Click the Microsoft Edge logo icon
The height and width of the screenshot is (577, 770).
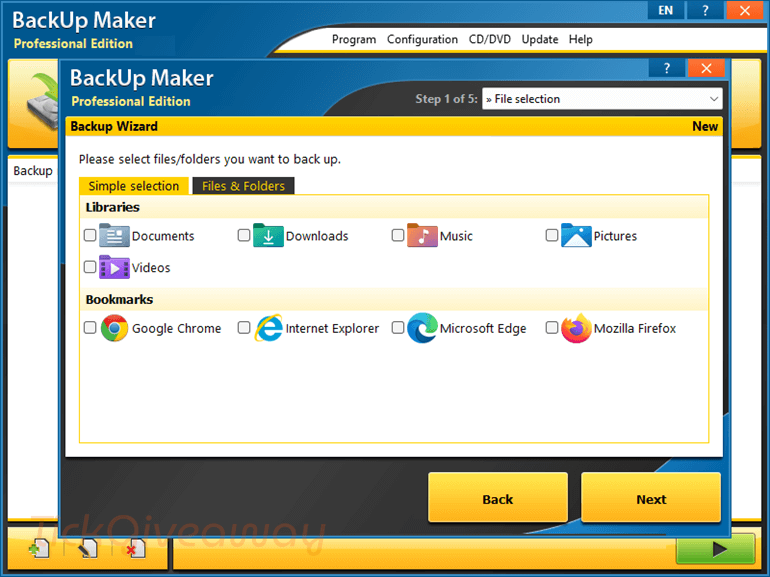tap(422, 328)
